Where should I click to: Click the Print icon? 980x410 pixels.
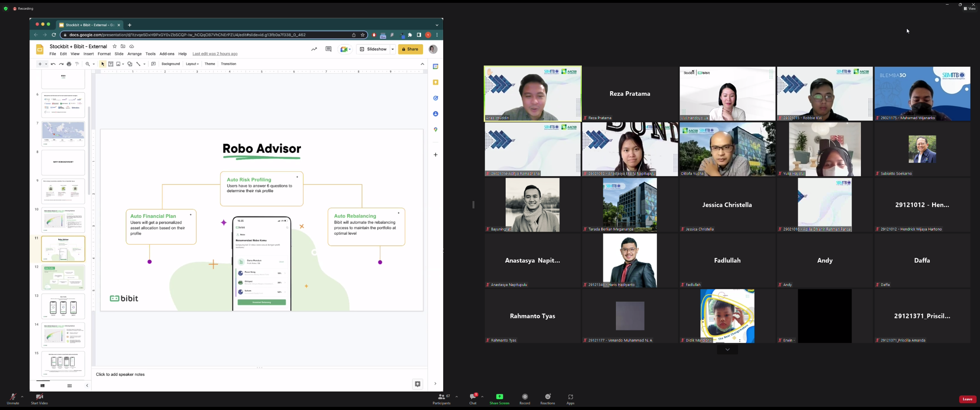pyautogui.click(x=69, y=64)
